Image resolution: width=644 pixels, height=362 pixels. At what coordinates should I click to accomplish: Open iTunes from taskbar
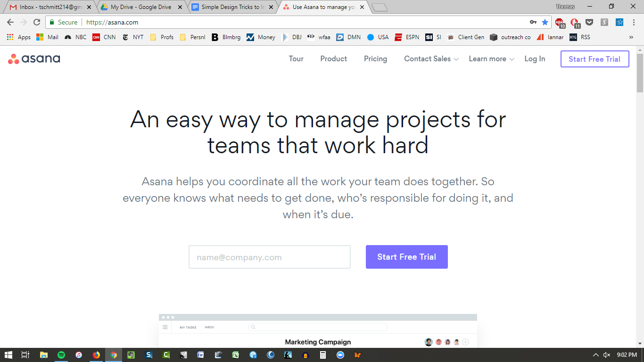[x=79, y=355]
